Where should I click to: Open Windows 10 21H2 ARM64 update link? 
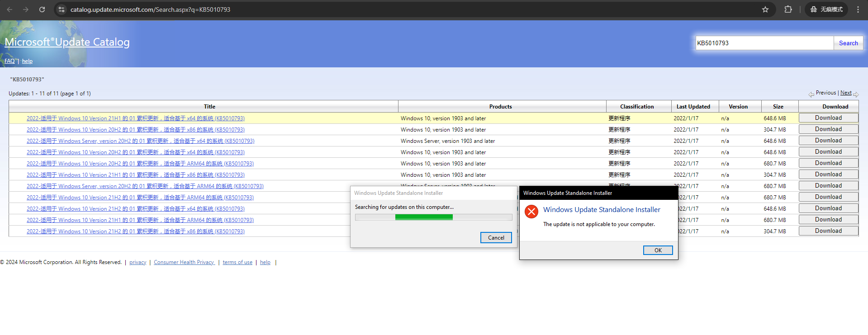[x=140, y=198]
